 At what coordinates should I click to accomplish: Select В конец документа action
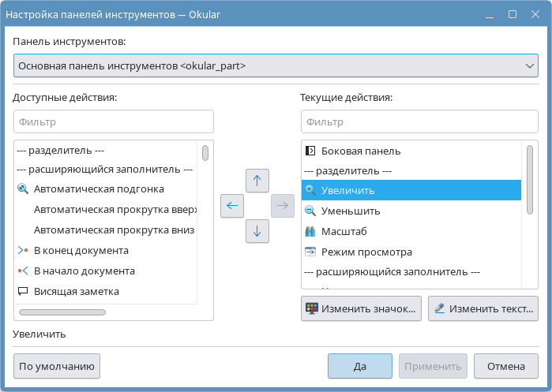pos(81,250)
